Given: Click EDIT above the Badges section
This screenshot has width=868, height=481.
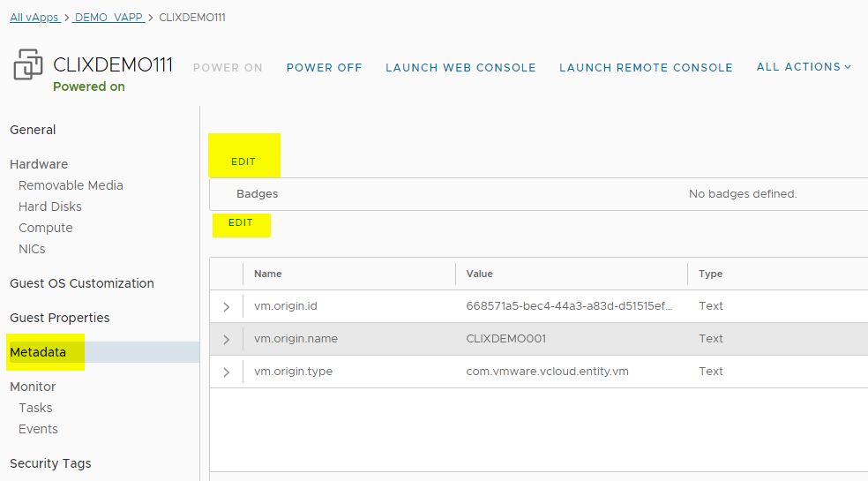Looking at the screenshot, I should pyautogui.click(x=243, y=162).
